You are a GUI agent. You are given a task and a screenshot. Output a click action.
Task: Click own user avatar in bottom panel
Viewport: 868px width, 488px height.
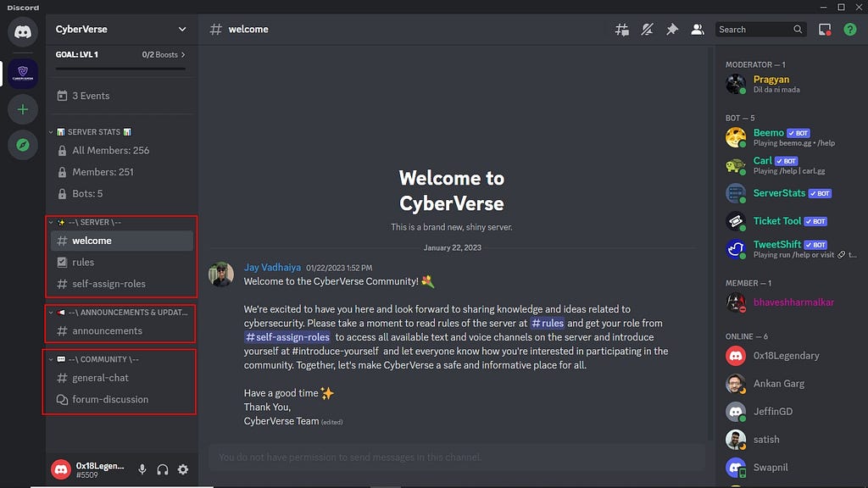61,469
